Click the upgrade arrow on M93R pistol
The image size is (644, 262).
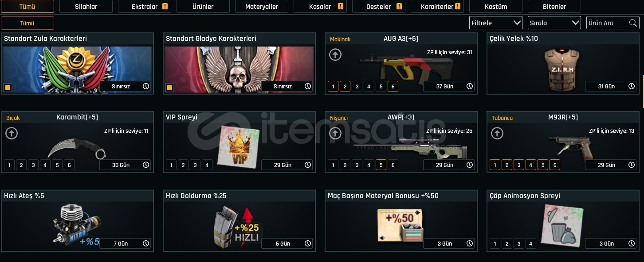click(x=497, y=133)
